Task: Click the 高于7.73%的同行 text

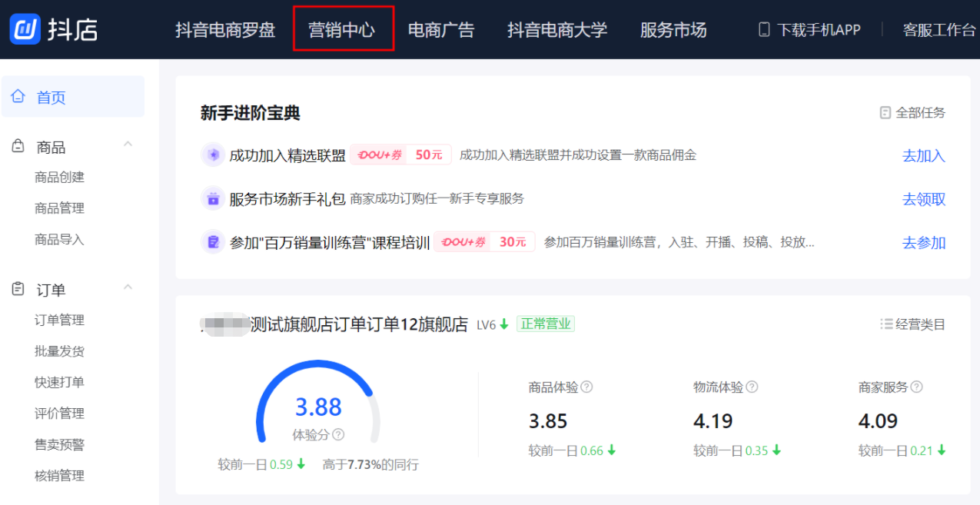Action: click(370, 465)
